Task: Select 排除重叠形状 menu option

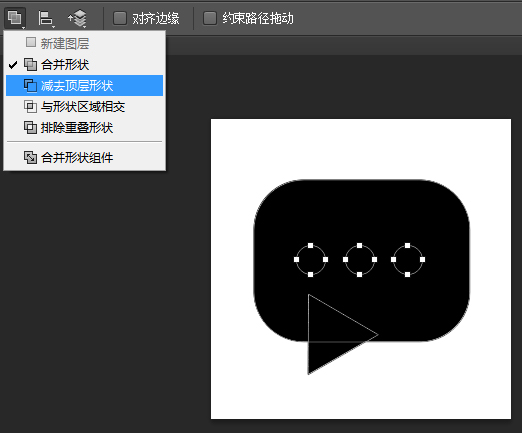Action: (x=85, y=128)
